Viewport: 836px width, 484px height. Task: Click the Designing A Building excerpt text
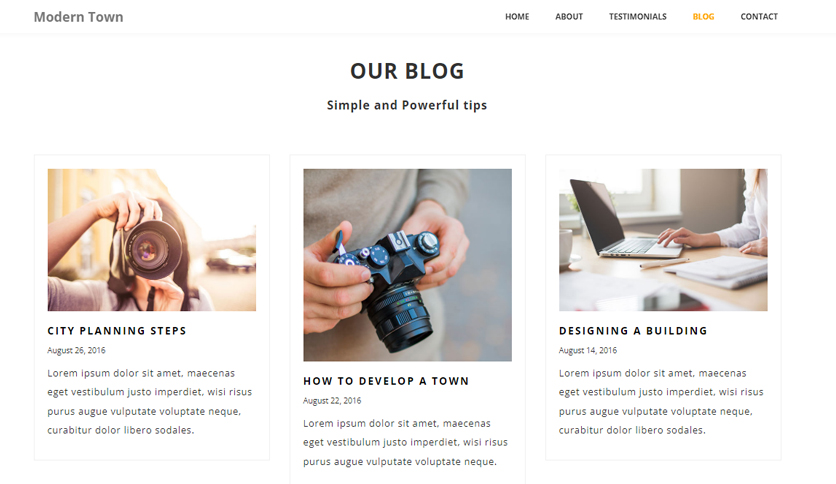(661, 401)
